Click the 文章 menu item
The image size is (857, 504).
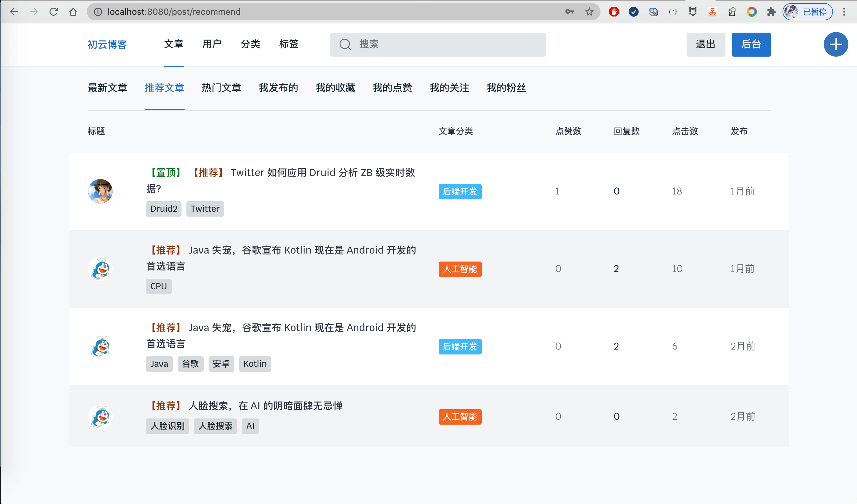(x=173, y=44)
